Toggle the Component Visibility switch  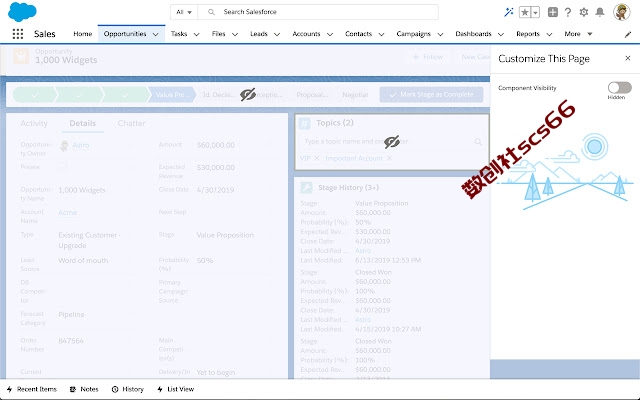(619, 87)
